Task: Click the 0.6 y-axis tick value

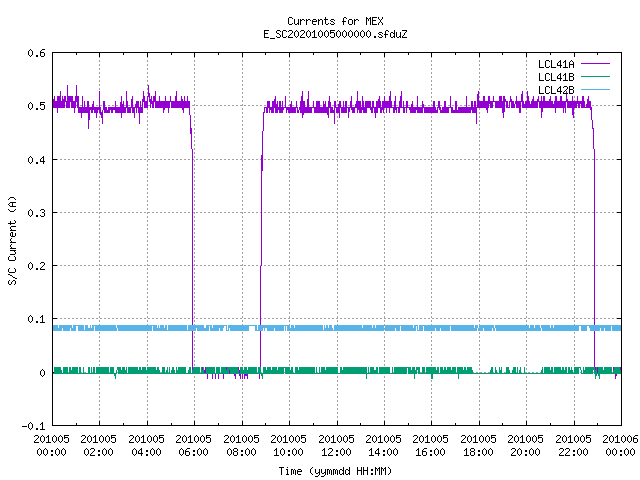Action: click(x=36, y=53)
